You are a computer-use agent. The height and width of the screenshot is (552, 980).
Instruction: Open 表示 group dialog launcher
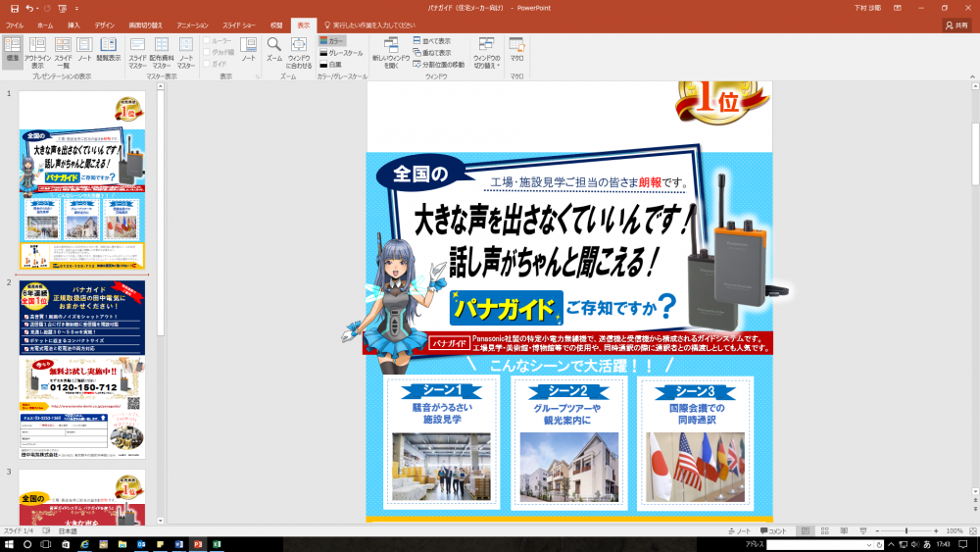click(x=257, y=76)
